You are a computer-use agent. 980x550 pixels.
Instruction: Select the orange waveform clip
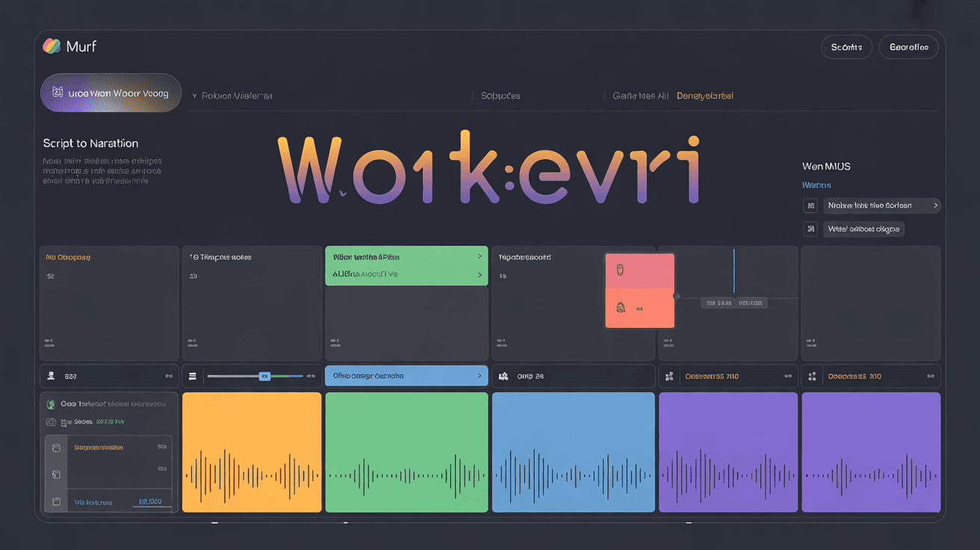pyautogui.click(x=252, y=452)
